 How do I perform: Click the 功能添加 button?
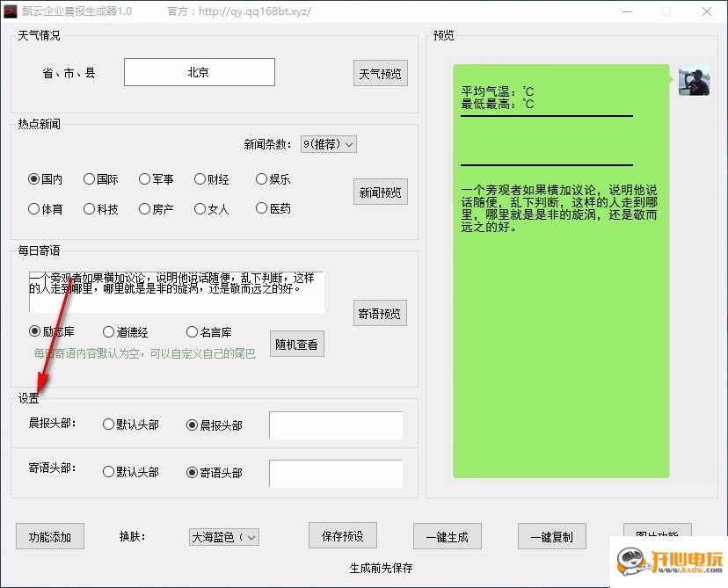pyautogui.click(x=50, y=536)
